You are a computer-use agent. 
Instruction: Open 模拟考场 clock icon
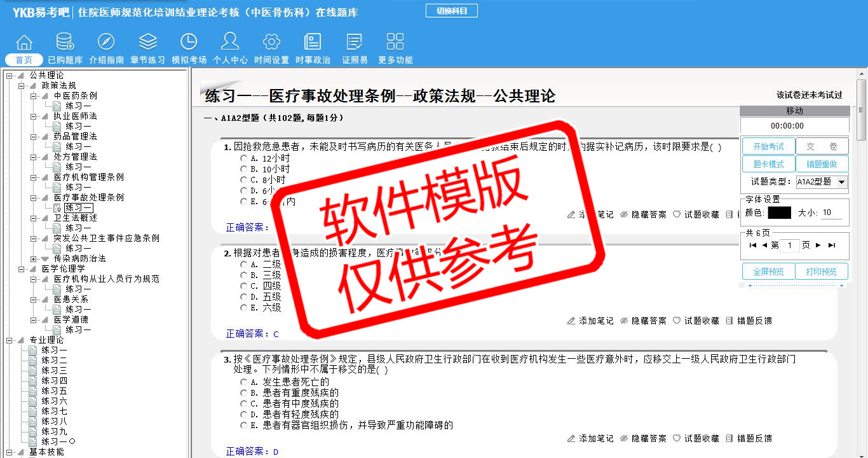pos(189,42)
